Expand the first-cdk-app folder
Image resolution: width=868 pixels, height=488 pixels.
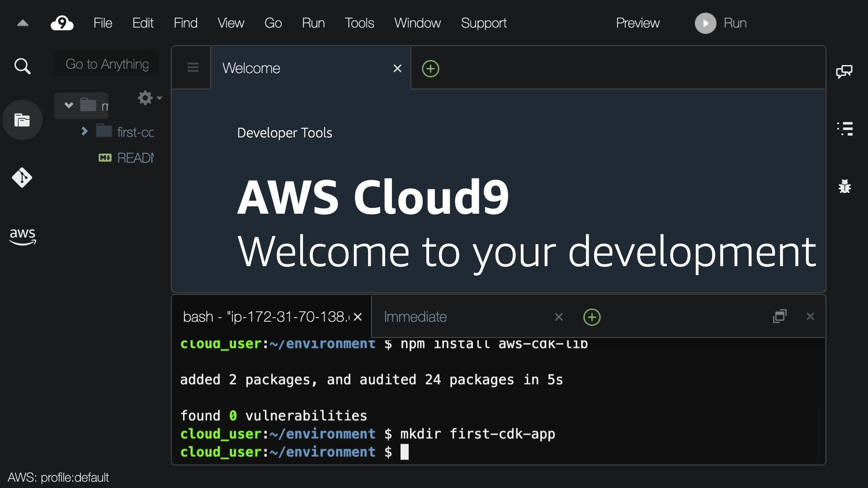(85, 131)
